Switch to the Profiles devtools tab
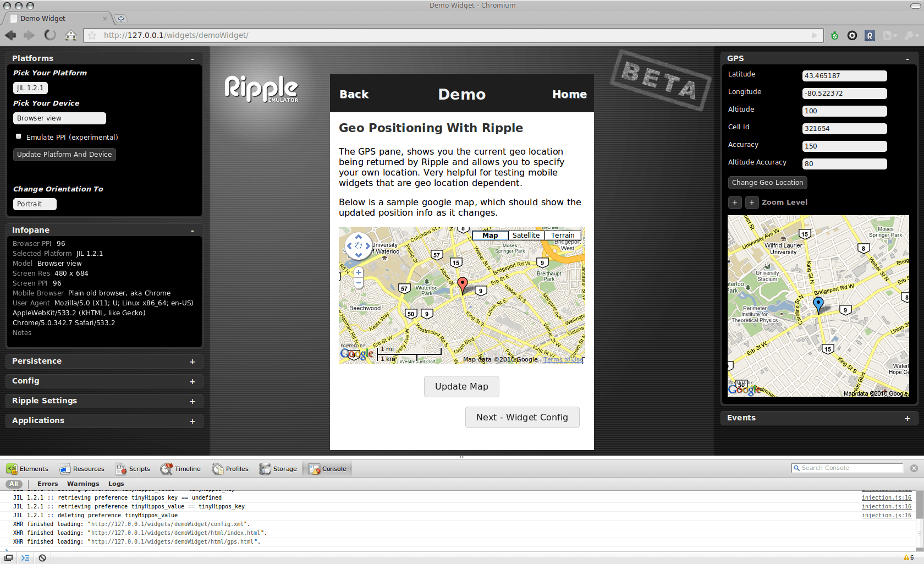The height and width of the screenshot is (564, 924). pyautogui.click(x=230, y=469)
